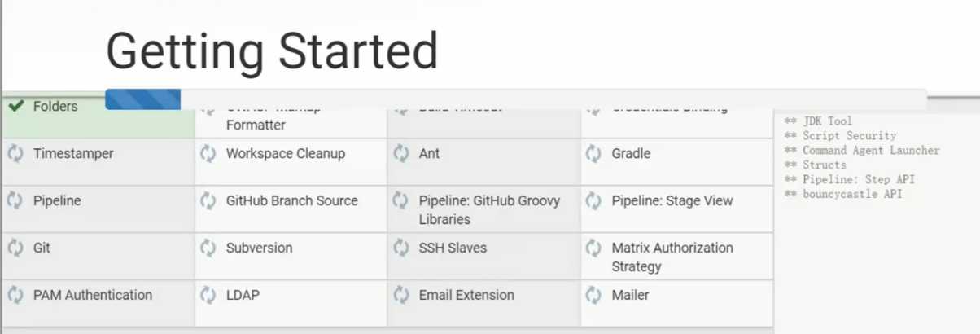
Task: Click the Matrix Authorization Strategy plugin label
Action: pos(672,257)
